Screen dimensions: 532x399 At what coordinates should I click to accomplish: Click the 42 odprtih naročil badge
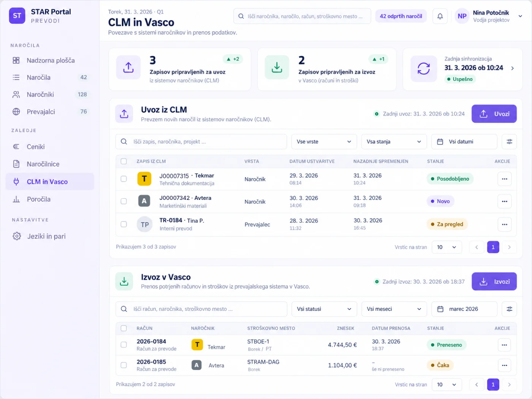pyautogui.click(x=401, y=16)
